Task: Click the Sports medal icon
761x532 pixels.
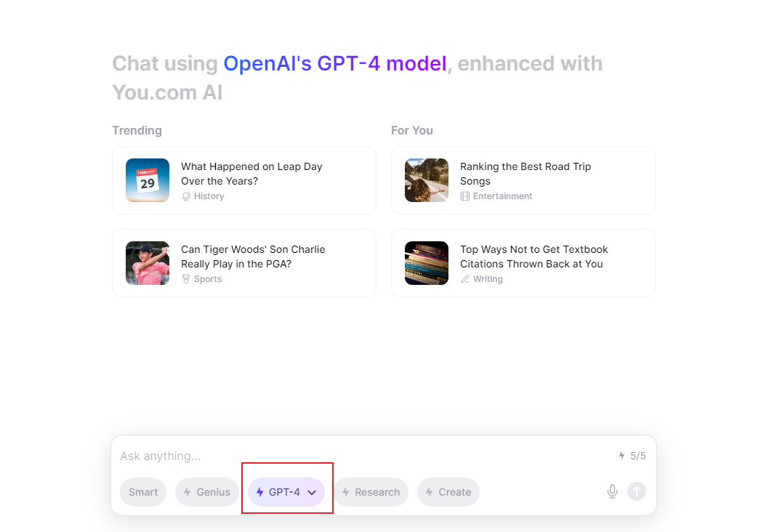Action: click(186, 279)
